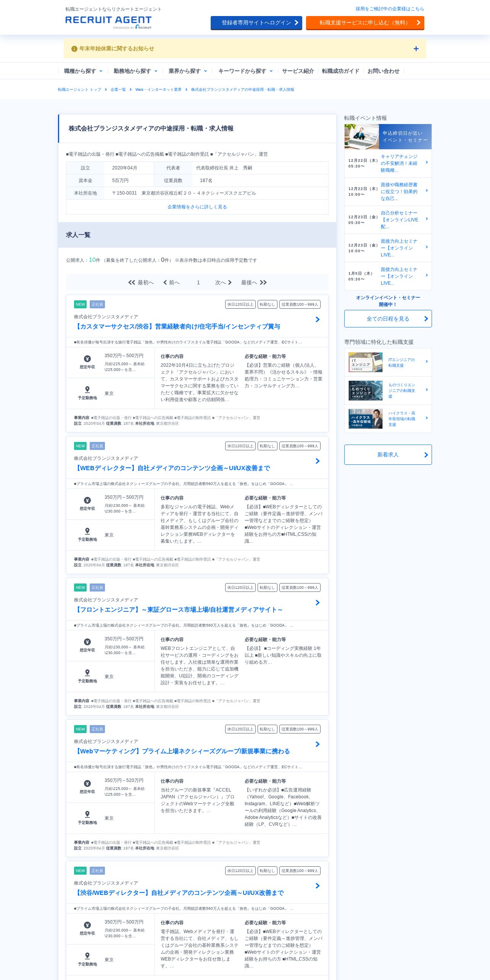Open サービス紹介 menu item

point(298,71)
